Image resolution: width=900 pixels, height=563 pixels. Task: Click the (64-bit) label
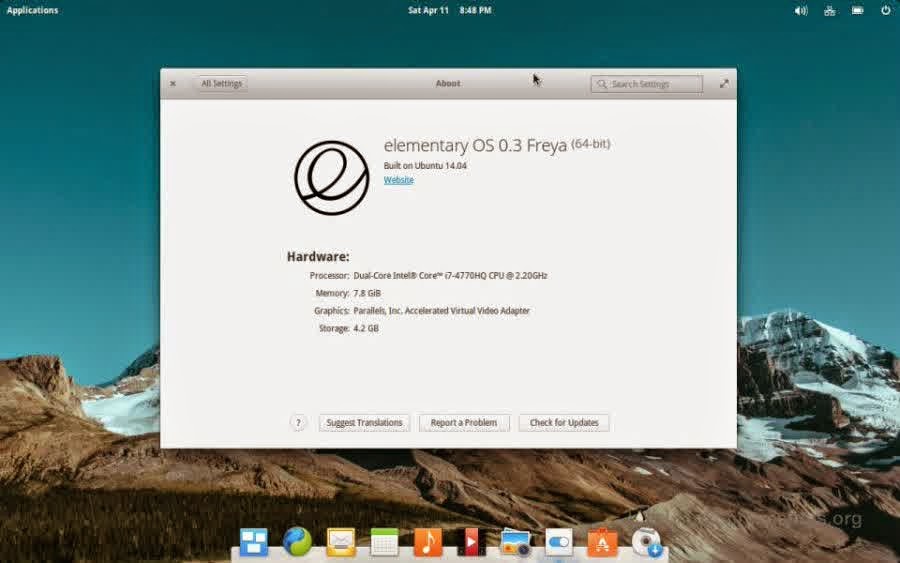[x=591, y=144]
